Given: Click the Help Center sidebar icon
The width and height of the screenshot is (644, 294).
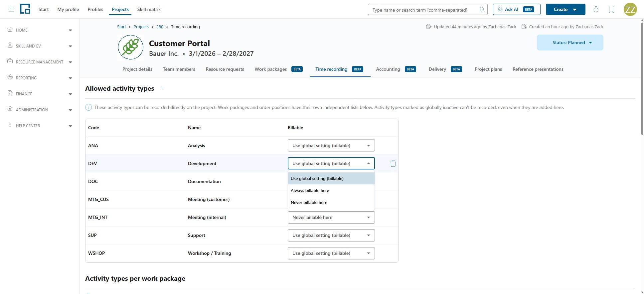Looking at the screenshot, I should [x=10, y=125].
